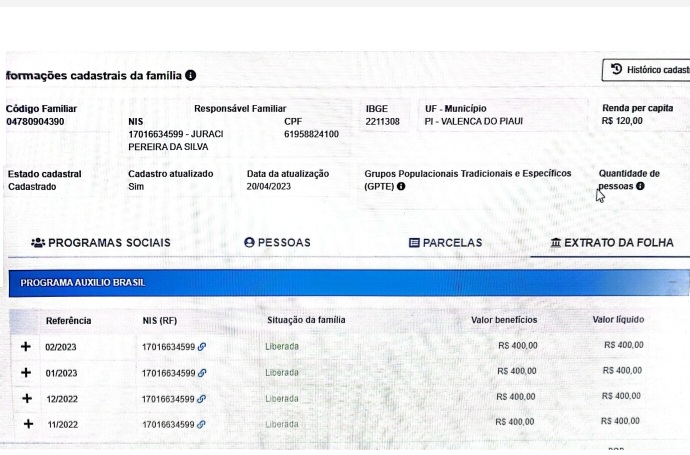This screenshot has width=690, height=455.
Task: Click the history clock icon at top right
Action: [616, 69]
